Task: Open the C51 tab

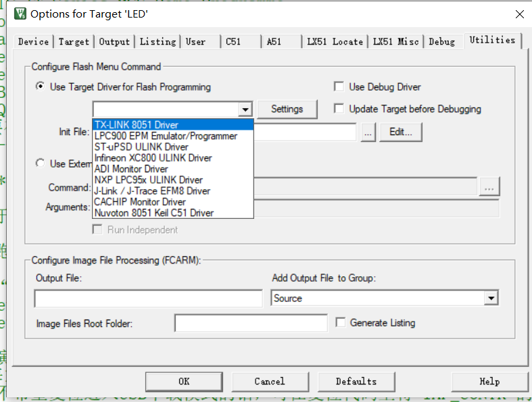Action: click(241, 42)
